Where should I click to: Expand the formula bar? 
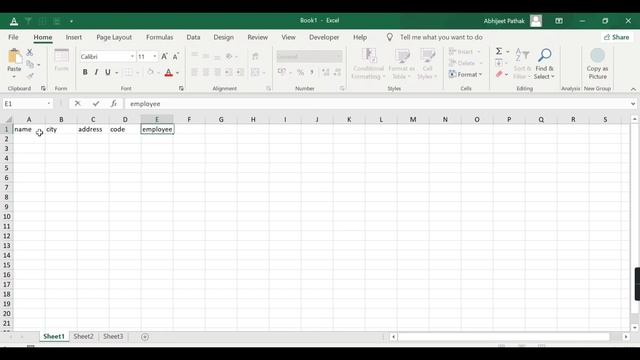coord(633,104)
